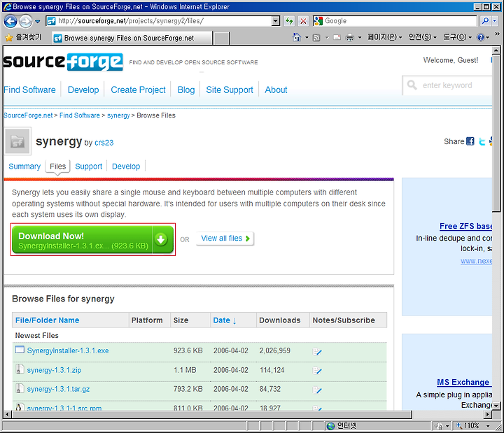Open the address bar URL history dropdown
Image resolution: width=504 pixels, height=433 pixels.
tap(276, 21)
